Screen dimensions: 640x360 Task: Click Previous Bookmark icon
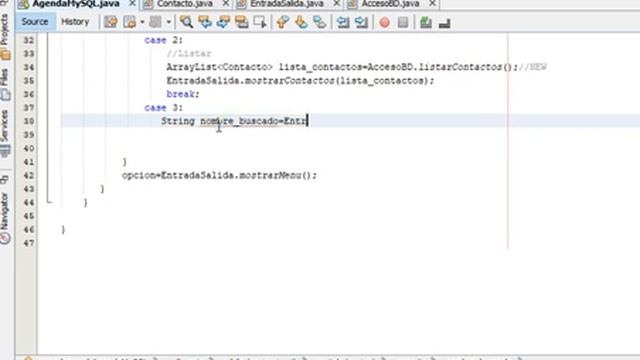(282, 22)
